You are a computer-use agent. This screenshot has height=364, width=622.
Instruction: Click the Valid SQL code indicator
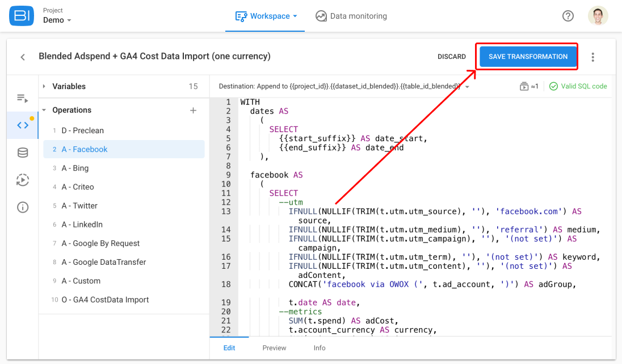point(578,86)
